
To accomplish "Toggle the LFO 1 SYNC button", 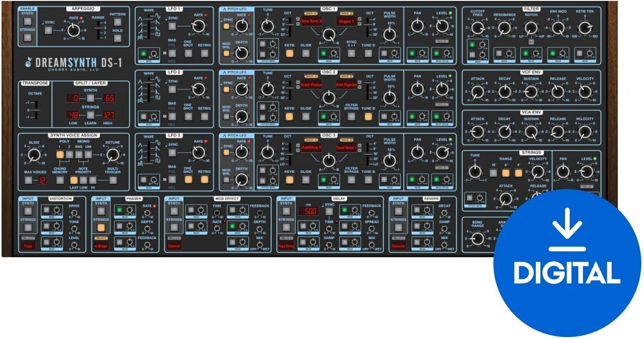I will pos(172,26).
